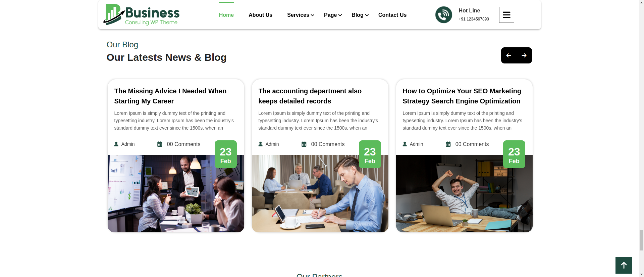This screenshot has width=644, height=277.
Task: Click the accounting department post image
Action: pyautogui.click(x=320, y=194)
